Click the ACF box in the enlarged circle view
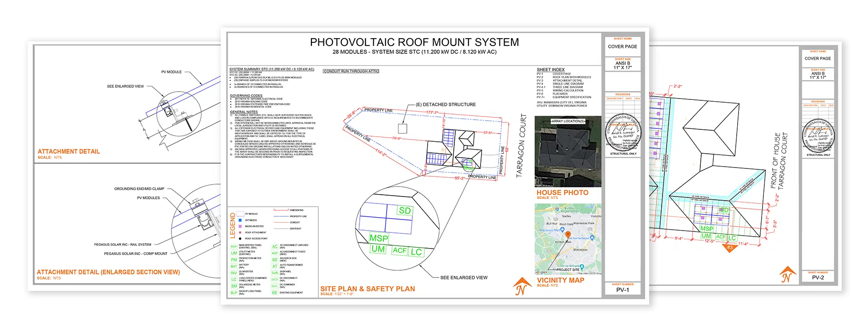Image resolution: width=868 pixels, height=330 pixels. (399, 250)
